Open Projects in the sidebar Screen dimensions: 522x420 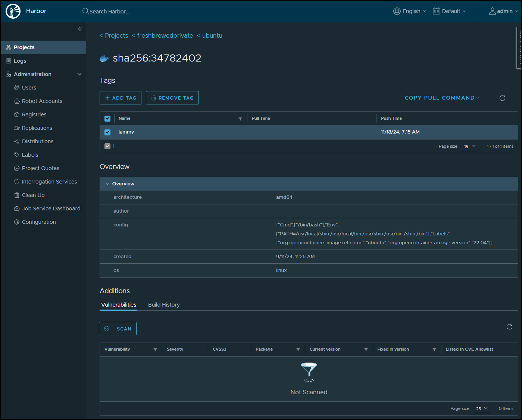pos(43,47)
